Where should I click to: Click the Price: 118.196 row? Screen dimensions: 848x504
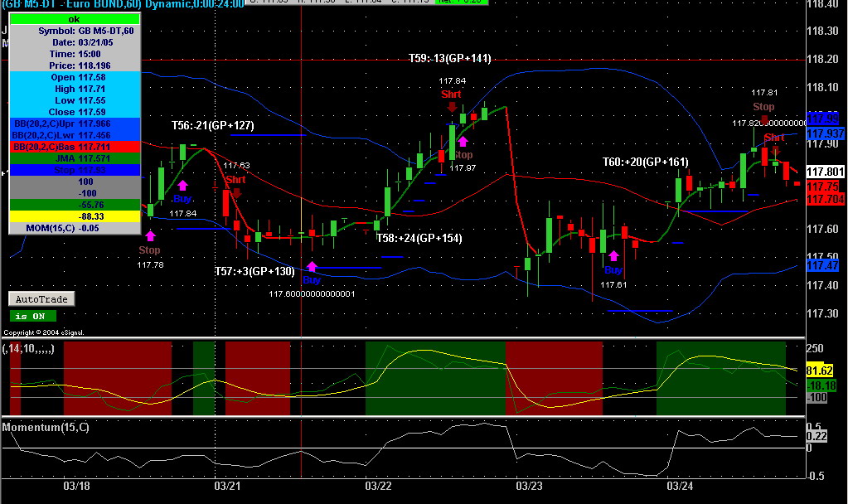pos(75,65)
